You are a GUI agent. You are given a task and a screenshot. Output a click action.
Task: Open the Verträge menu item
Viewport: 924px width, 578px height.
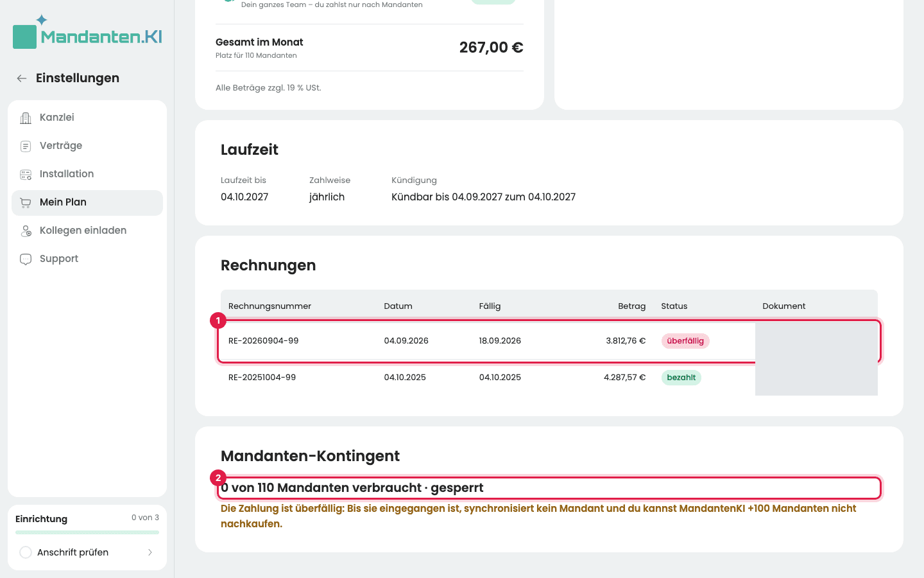(87, 146)
